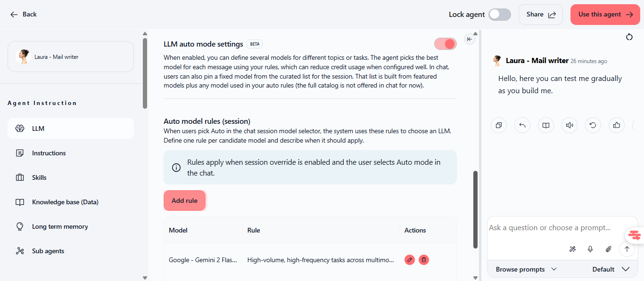Click the Use this agent button

pos(605,15)
